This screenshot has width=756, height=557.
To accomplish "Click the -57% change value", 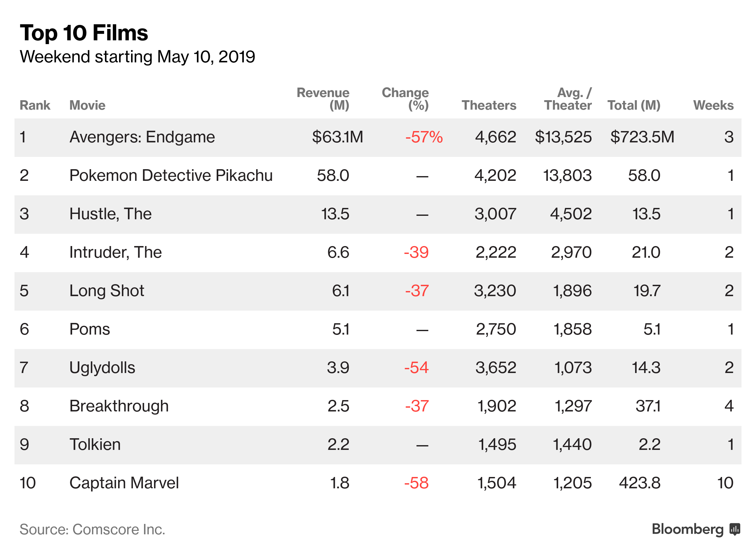I will (x=424, y=137).
